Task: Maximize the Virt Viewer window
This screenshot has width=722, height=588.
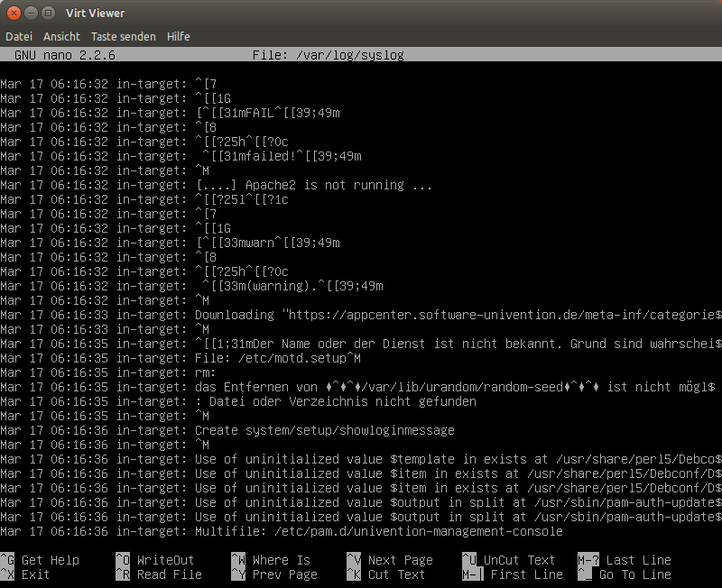Action: click(x=49, y=13)
